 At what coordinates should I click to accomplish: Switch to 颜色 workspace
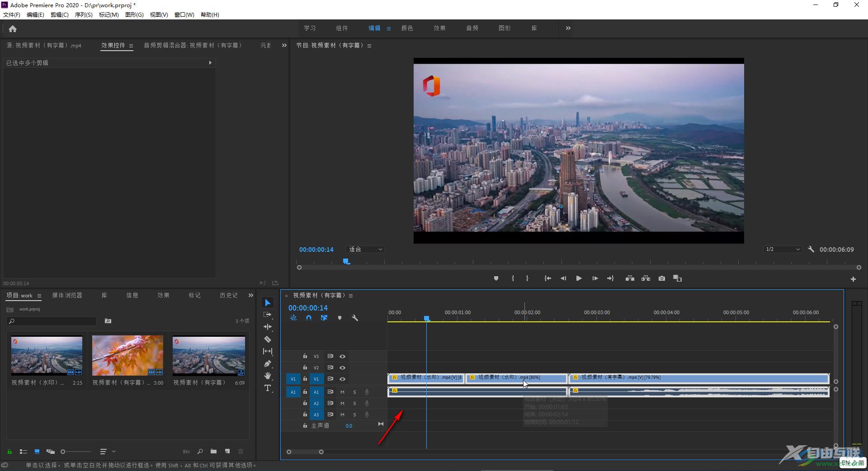tap(407, 28)
